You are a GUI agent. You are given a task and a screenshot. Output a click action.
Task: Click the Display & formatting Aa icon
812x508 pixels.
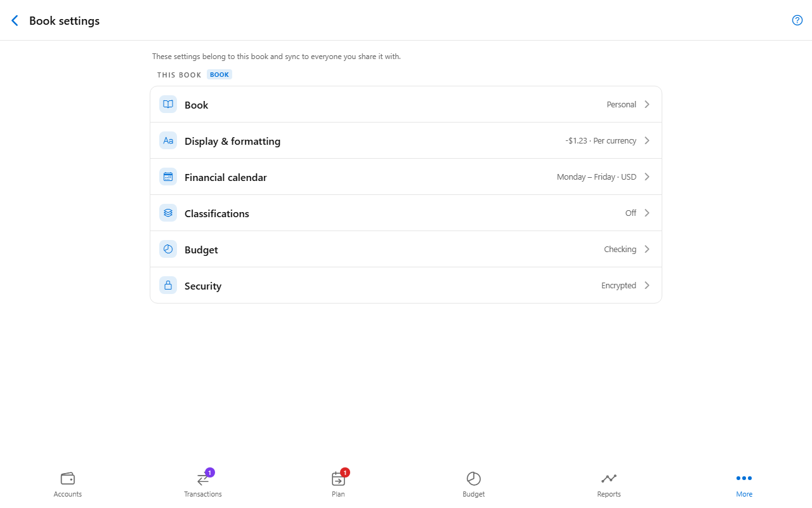click(x=168, y=140)
